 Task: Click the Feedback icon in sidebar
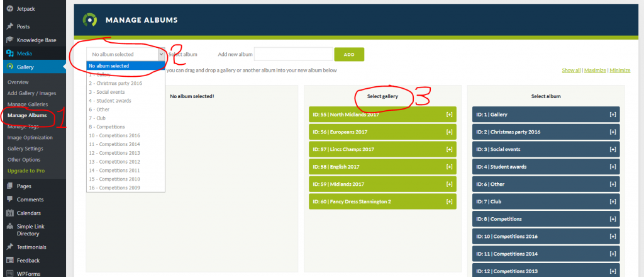[10, 261]
